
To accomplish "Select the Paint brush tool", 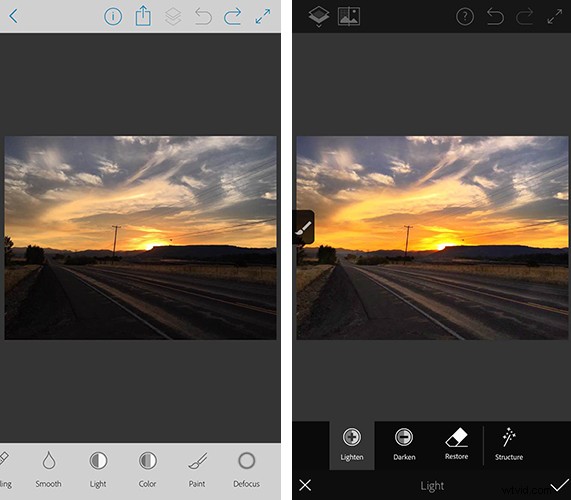I will pyautogui.click(x=197, y=469).
